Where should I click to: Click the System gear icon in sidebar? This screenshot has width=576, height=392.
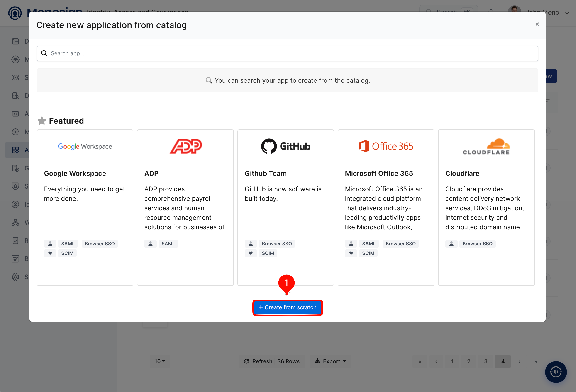coord(15,277)
